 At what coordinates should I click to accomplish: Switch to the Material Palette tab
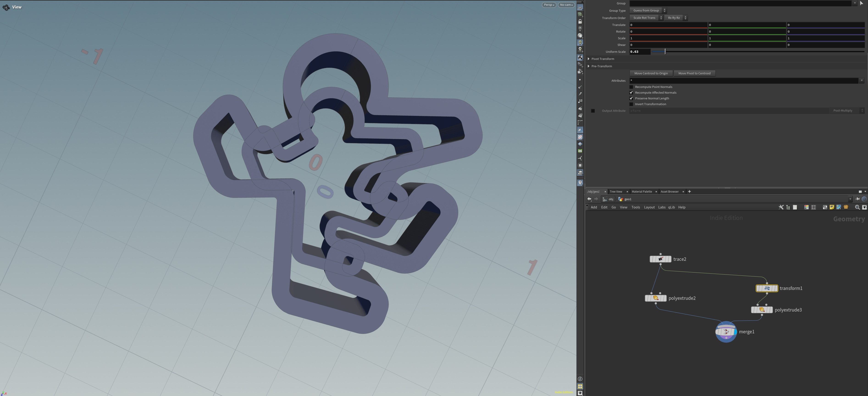coord(641,191)
